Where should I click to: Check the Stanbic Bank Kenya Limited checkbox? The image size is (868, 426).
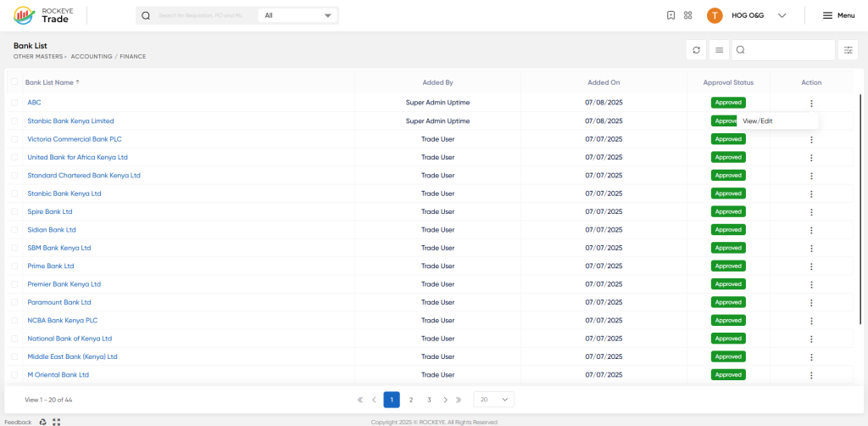click(x=14, y=121)
